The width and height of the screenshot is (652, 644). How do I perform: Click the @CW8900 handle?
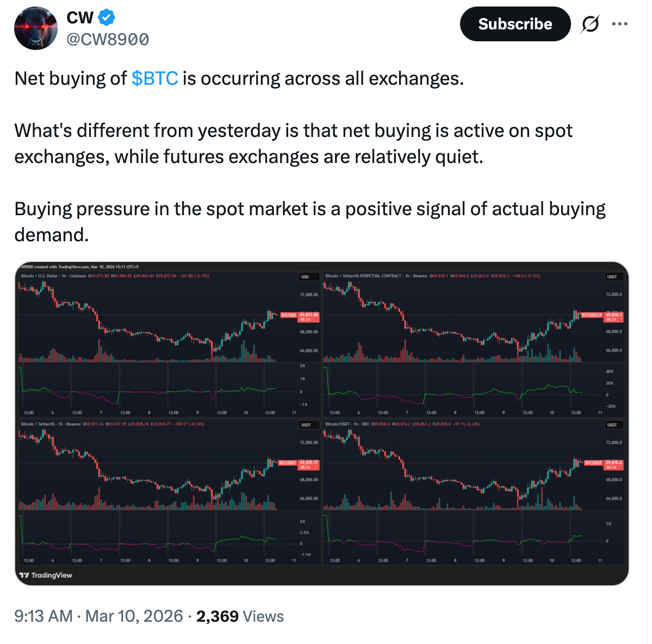pos(107,39)
